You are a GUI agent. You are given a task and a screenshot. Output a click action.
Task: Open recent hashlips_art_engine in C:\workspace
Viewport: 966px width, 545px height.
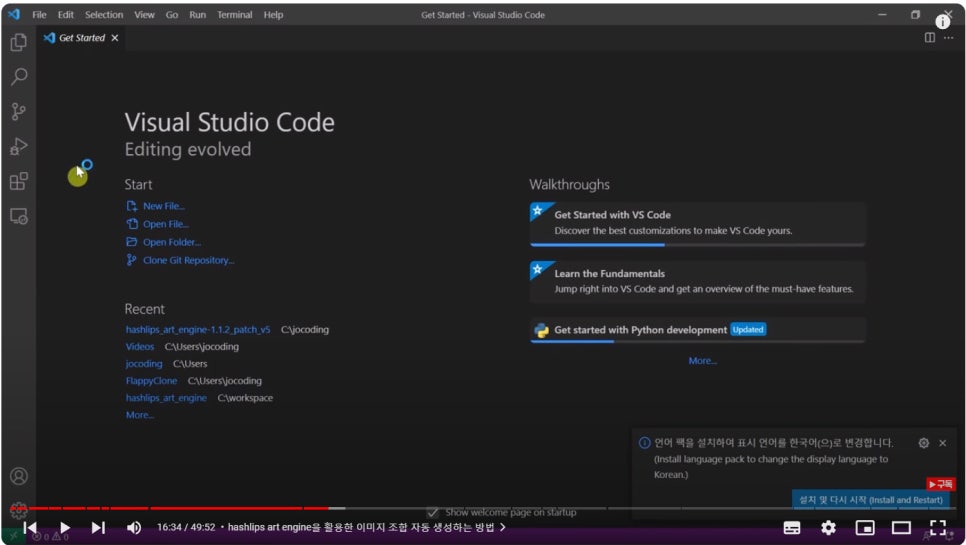[x=166, y=398]
